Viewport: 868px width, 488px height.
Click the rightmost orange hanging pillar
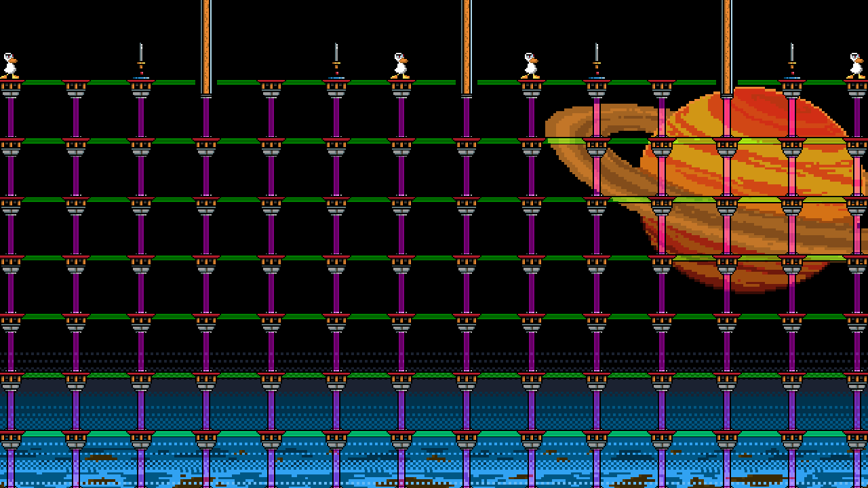pyautogui.click(x=727, y=47)
